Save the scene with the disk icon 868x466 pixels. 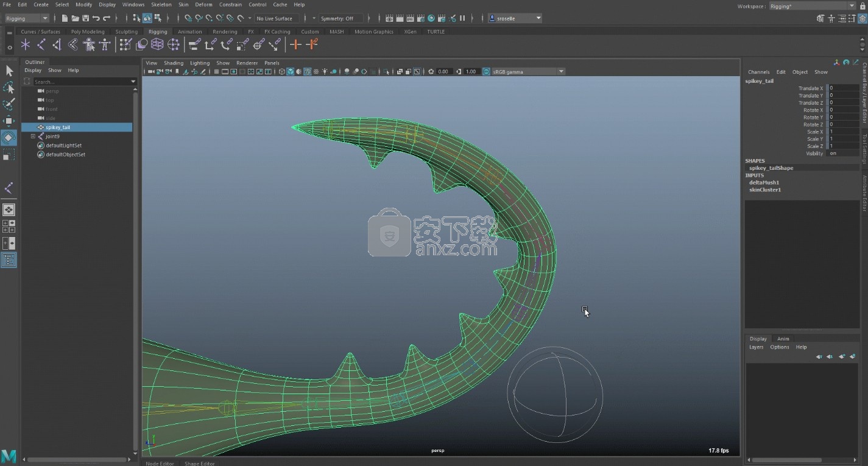[85, 18]
